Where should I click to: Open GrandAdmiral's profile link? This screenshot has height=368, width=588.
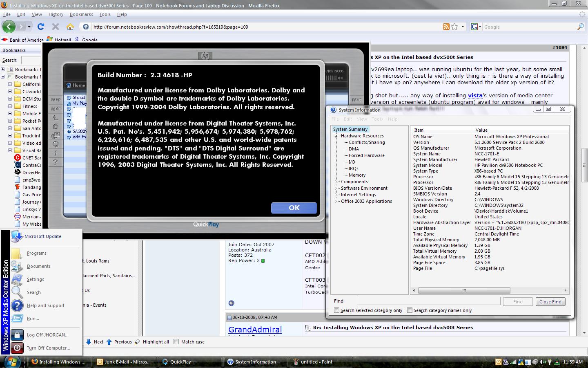click(255, 330)
